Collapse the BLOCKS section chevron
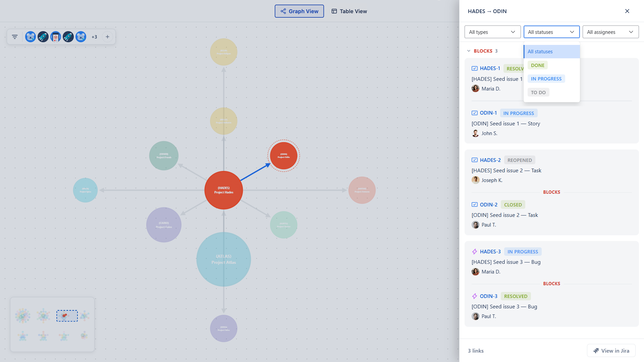Screen dimensions: 644x362 [469, 51]
